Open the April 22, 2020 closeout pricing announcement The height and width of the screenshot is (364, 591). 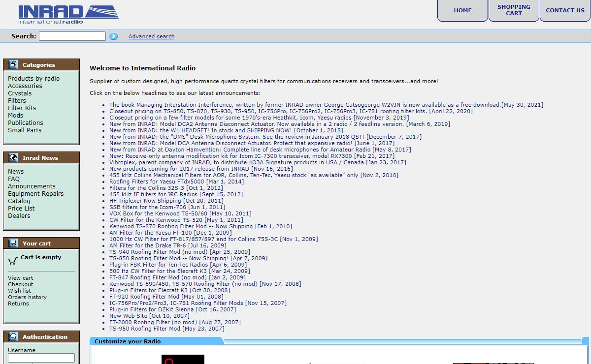pyautogui.click(x=291, y=111)
